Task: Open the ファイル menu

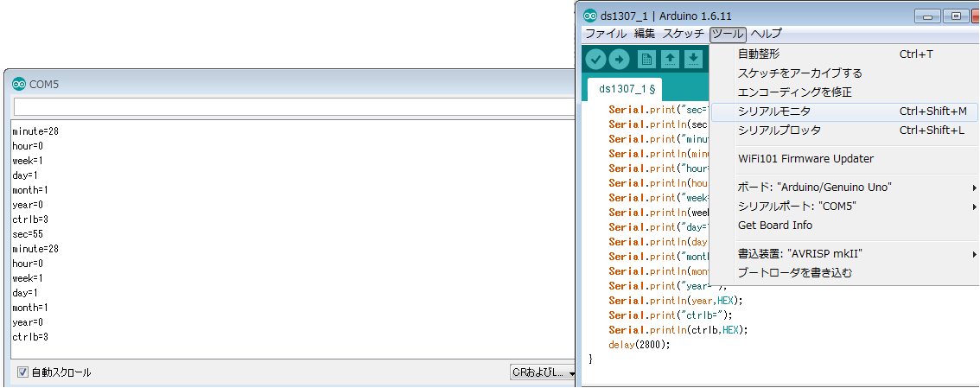Action: [x=607, y=34]
